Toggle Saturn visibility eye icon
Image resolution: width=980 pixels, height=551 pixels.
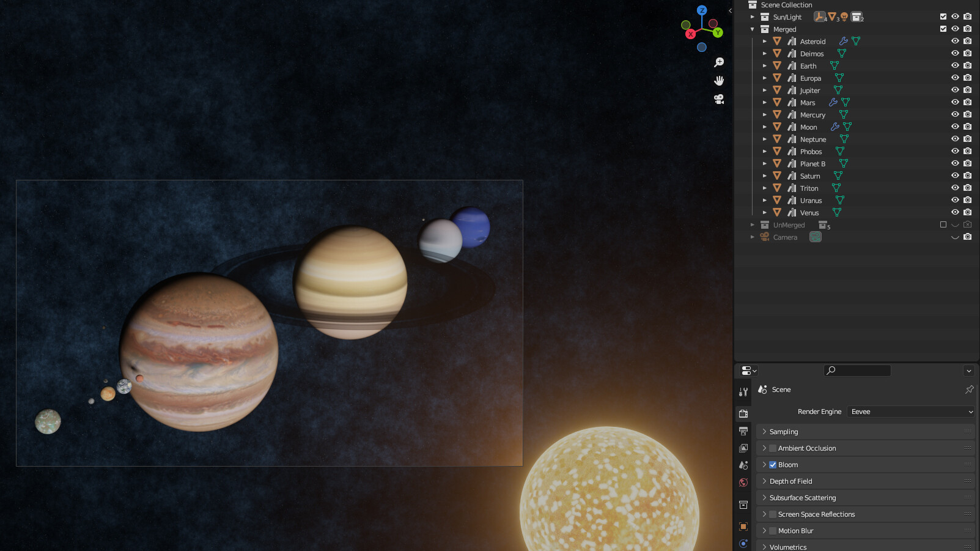[x=955, y=176]
